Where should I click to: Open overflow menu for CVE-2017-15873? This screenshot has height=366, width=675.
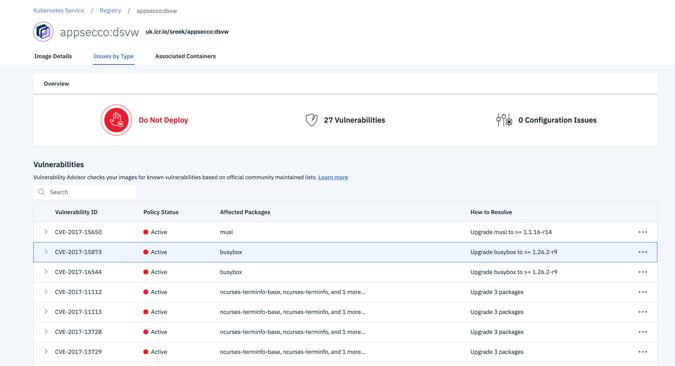(643, 252)
